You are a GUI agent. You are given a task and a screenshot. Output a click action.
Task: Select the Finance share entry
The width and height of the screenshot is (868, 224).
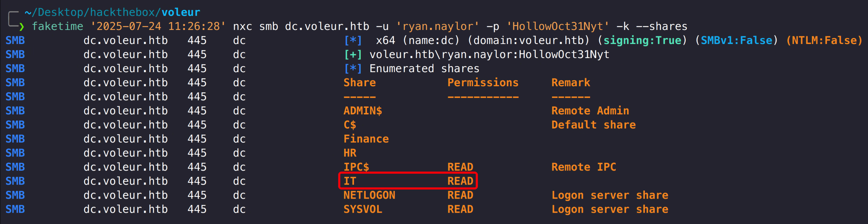[x=366, y=139]
